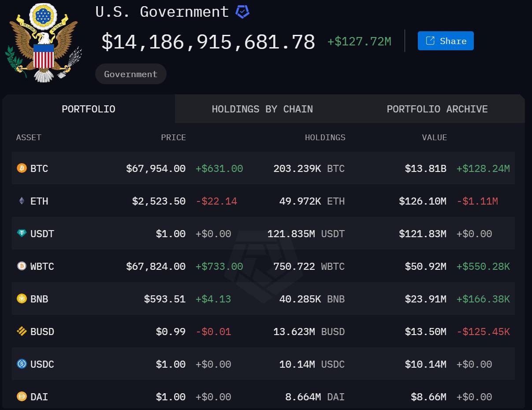Click the PRICE column header
Viewport: 532px width, 410px height.
pyautogui.click(x=173, y=138)
